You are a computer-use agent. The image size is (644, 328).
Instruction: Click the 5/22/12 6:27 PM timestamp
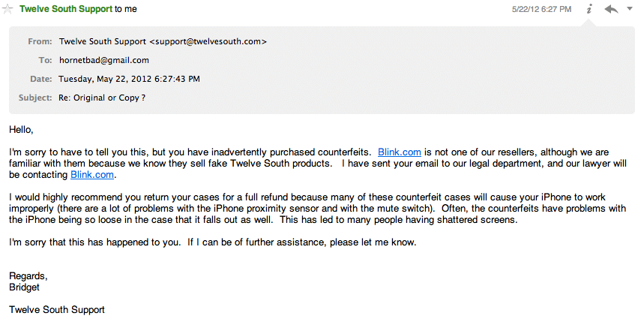541,9
